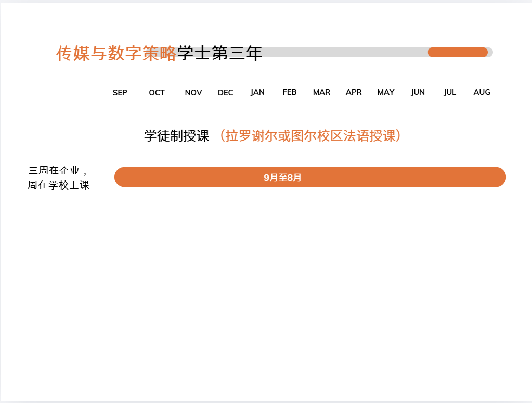Select the orange text 拉罗谢尔或图尔校区法语授课

tap(310, 136)
